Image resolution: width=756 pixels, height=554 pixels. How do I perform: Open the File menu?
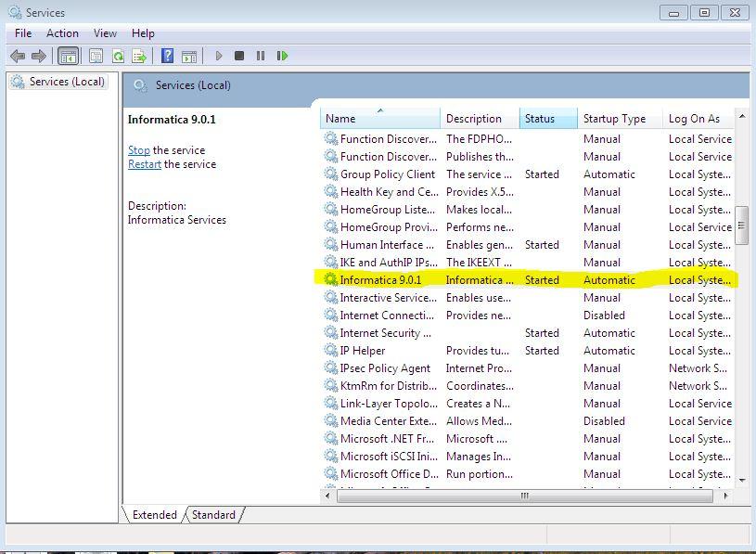(x=23, y=33)
